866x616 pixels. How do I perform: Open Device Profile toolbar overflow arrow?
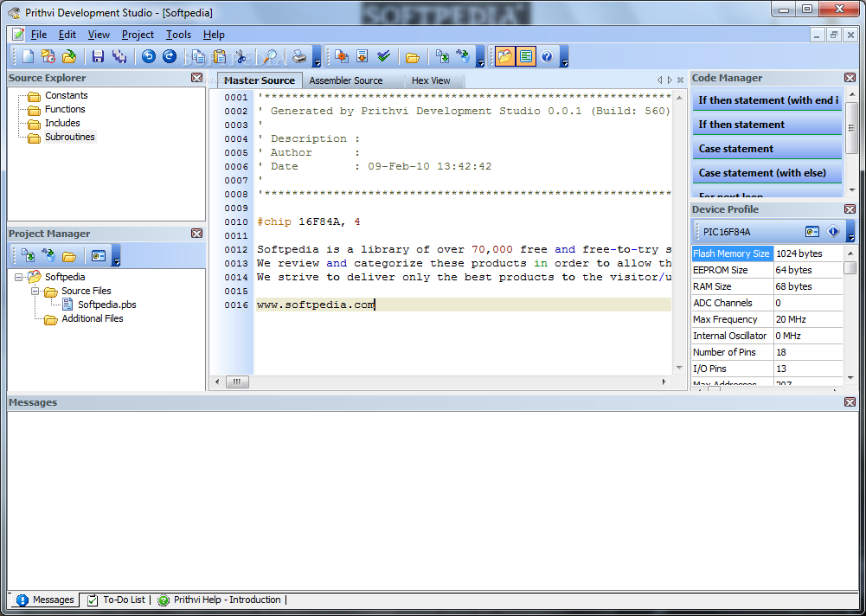[x=850, y=232]
